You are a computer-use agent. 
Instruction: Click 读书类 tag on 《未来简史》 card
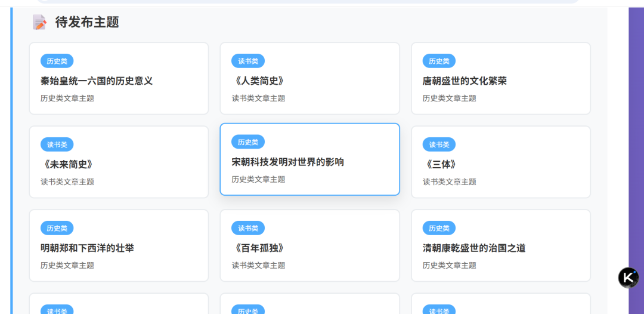(57, 144)
